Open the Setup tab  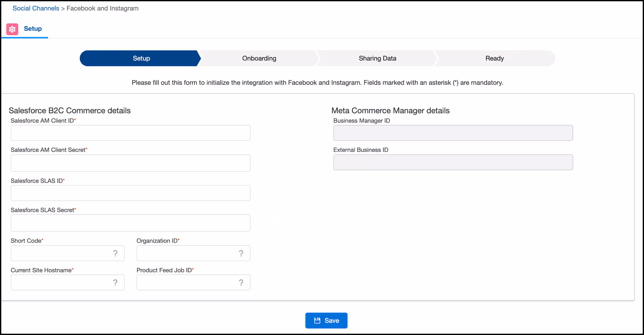click(33, 29)
